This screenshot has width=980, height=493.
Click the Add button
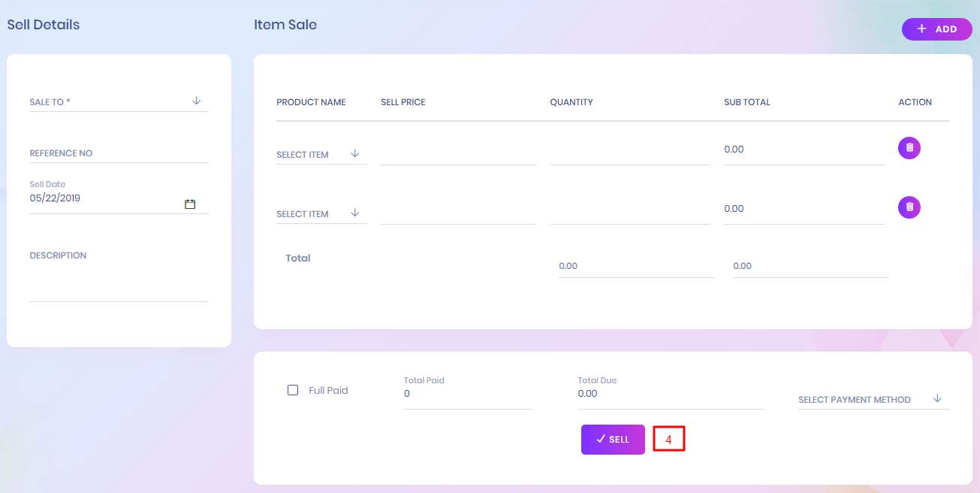[x=936, y=29]
